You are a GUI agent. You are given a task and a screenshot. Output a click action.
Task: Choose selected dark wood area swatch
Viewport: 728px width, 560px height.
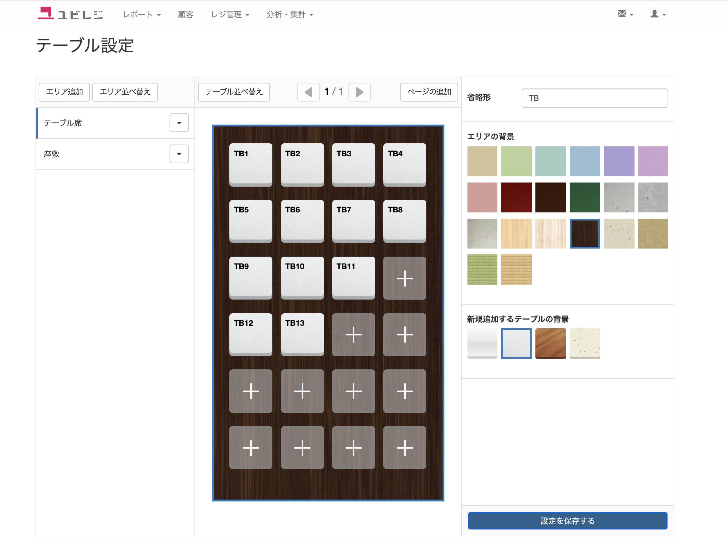[x=585, y=233]
